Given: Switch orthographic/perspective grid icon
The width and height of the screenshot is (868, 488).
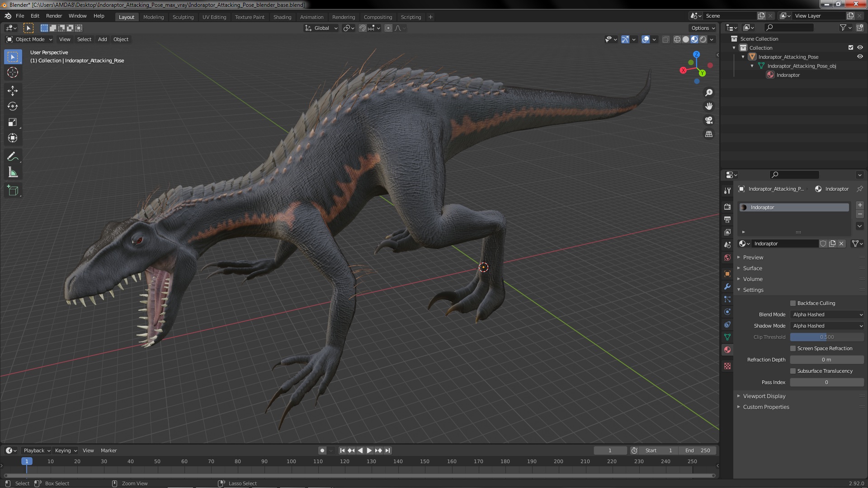Looking at the screenshot, I should [x=709, y=134].
